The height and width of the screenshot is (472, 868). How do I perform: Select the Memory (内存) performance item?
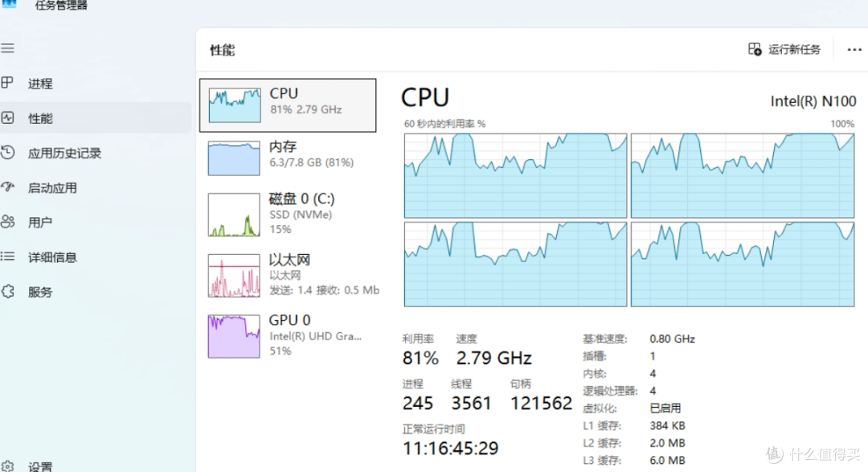pos(234,158)
